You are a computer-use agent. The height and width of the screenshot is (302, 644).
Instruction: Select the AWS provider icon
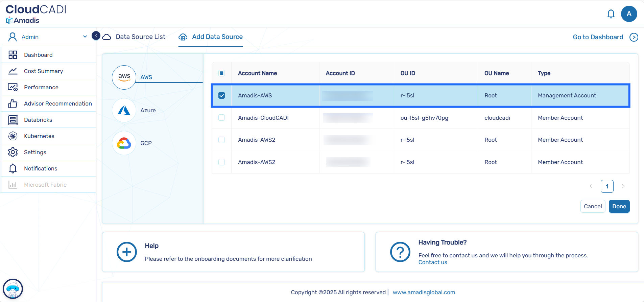point(124,77)
